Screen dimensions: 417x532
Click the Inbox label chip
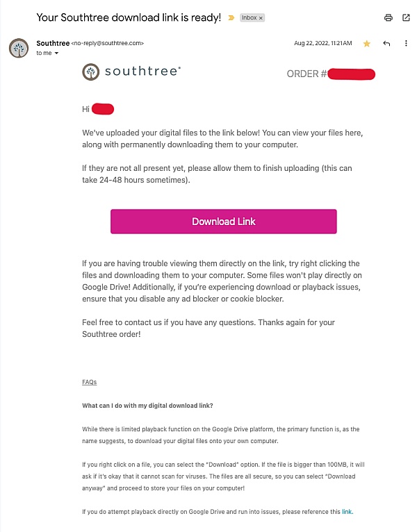pyautogui.click(x=247, y=18)
